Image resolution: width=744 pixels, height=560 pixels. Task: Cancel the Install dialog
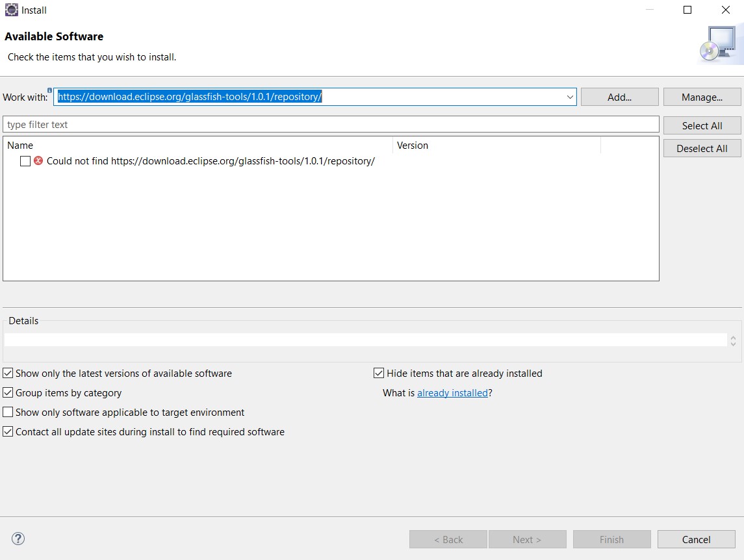click(696, 539)
